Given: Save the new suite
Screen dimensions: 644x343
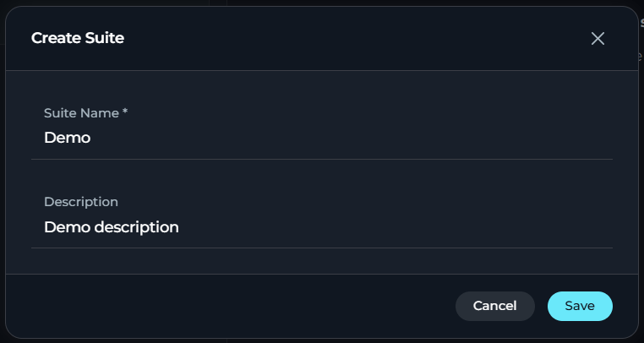Looking at the screenshot, I should [x=580, y=306].
